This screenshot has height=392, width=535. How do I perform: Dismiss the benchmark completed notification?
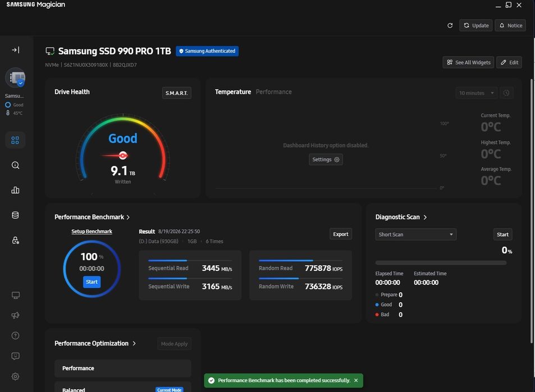[x=356, y=380]
